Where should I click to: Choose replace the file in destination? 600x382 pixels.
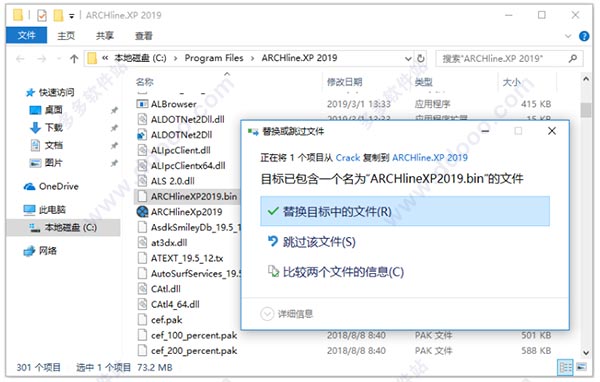point(405,211)
